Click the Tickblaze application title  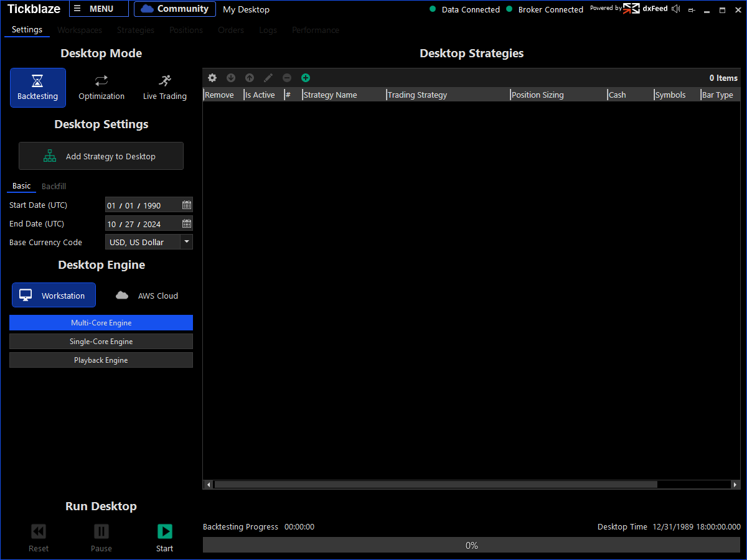click(x=34, y=9)
